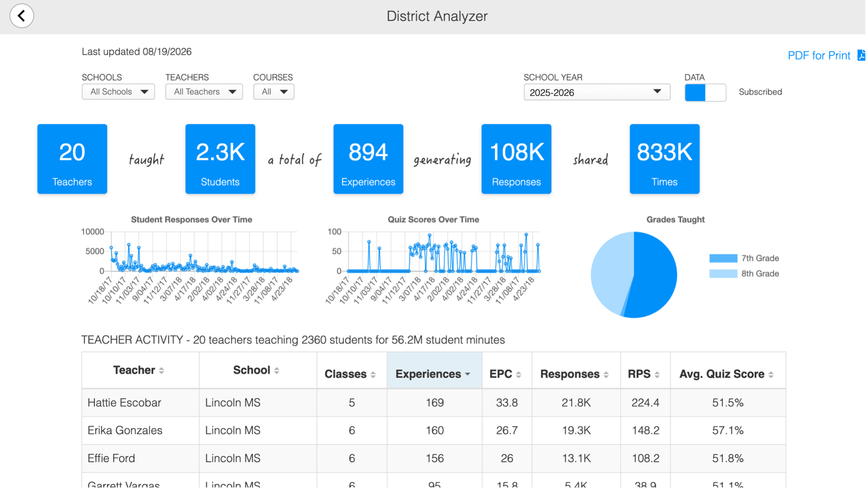Select teacher Erika Gonzales row name
Screen dimensions: 868x489
(125, 430)
